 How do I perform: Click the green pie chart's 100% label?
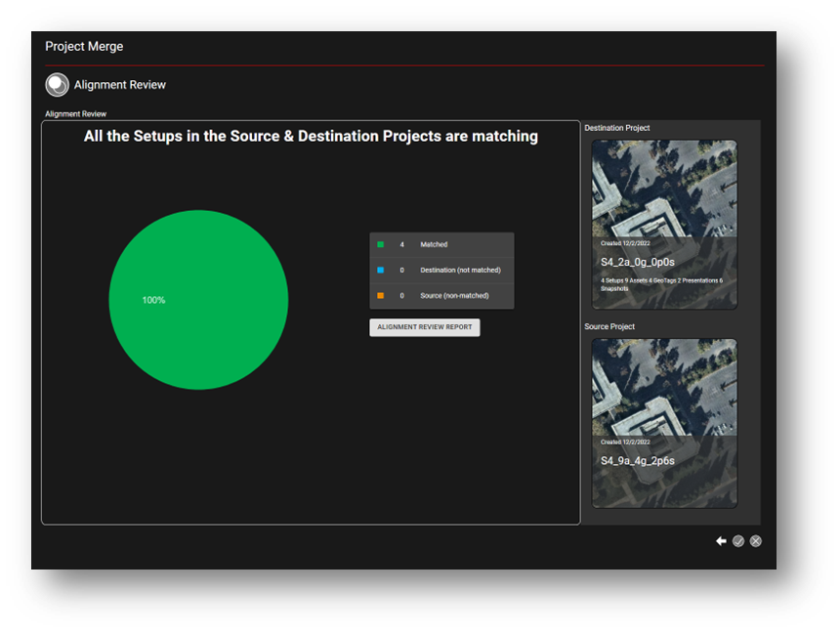click(x=153, y=300)
